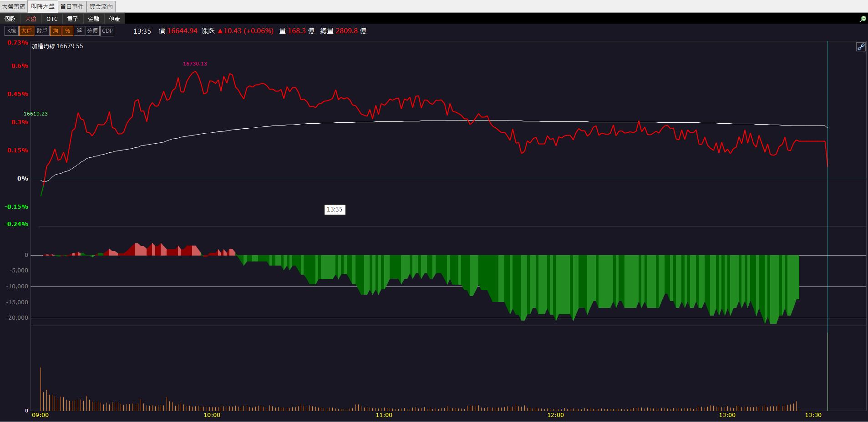The image size is (868, 422).
Task: Select the 電子 sector category
Action: coord(72,19)
